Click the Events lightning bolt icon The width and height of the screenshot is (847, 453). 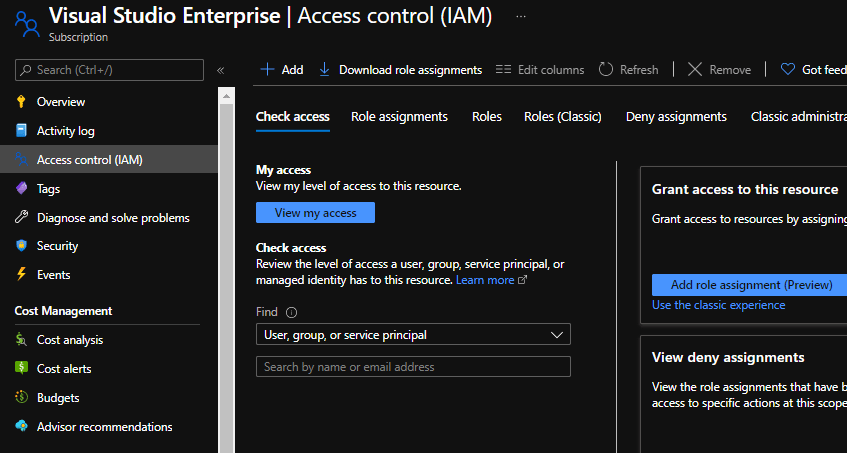pos(21,275)
